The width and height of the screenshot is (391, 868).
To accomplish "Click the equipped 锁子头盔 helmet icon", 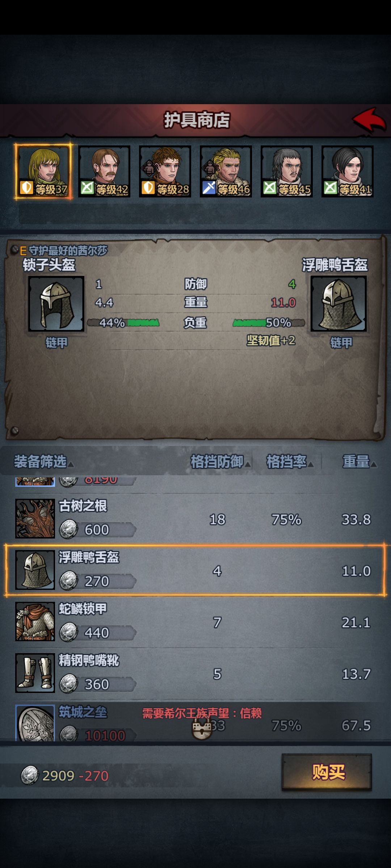I will point(56,304).
